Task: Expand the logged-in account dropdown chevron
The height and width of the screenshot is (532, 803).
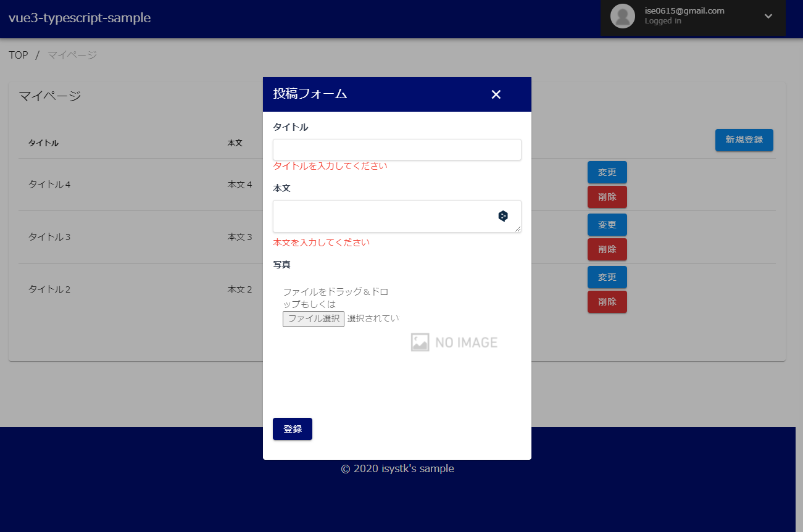Action: pyautogui.click(x=768, y=17)
